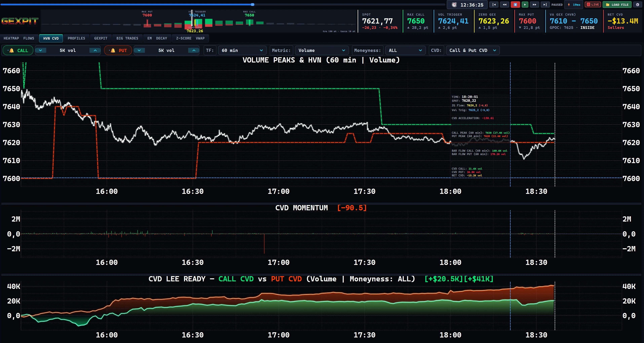Screen dimensions: 644x343
Task: Click the PAUSED status label
Action: click(557, 5)
